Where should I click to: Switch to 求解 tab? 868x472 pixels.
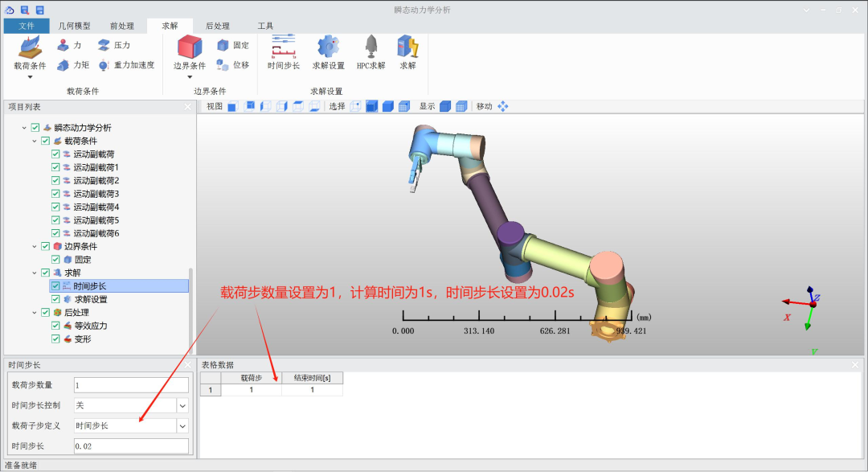click(x=170, y=26)
